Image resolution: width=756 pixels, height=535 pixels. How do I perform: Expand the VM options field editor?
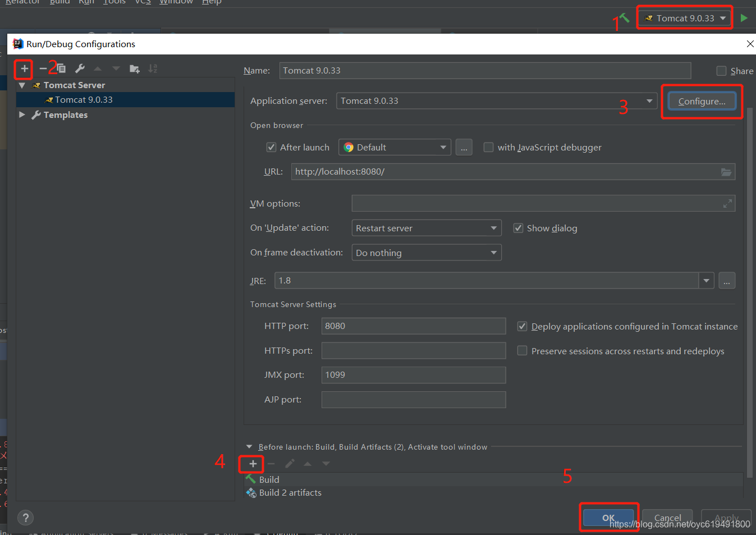[x=727, y=204]
